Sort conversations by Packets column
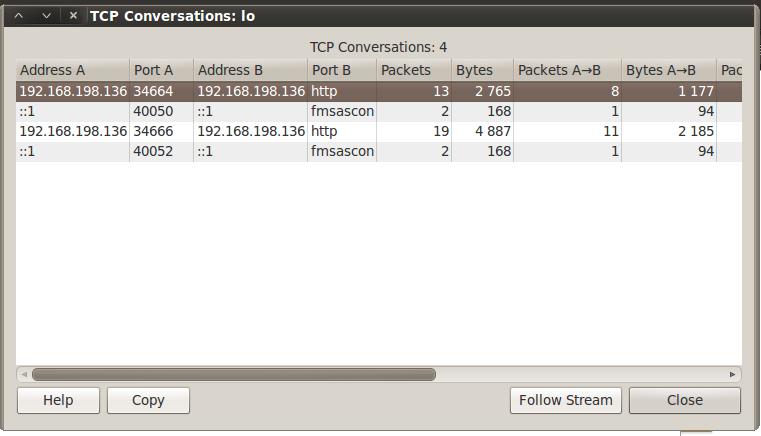This screenshot has width=761, height=436. click(413, 70)
